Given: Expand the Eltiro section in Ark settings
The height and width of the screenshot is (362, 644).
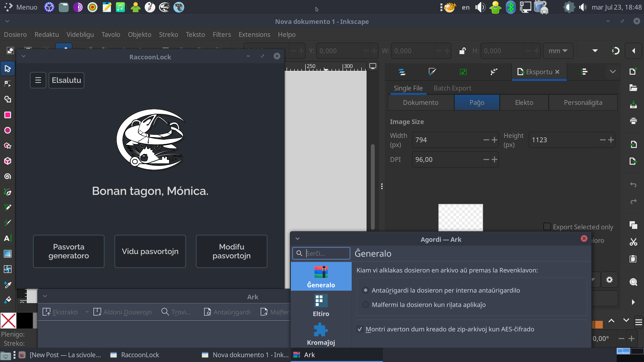Looking at the screenshot, I should (x=320, y=306).
